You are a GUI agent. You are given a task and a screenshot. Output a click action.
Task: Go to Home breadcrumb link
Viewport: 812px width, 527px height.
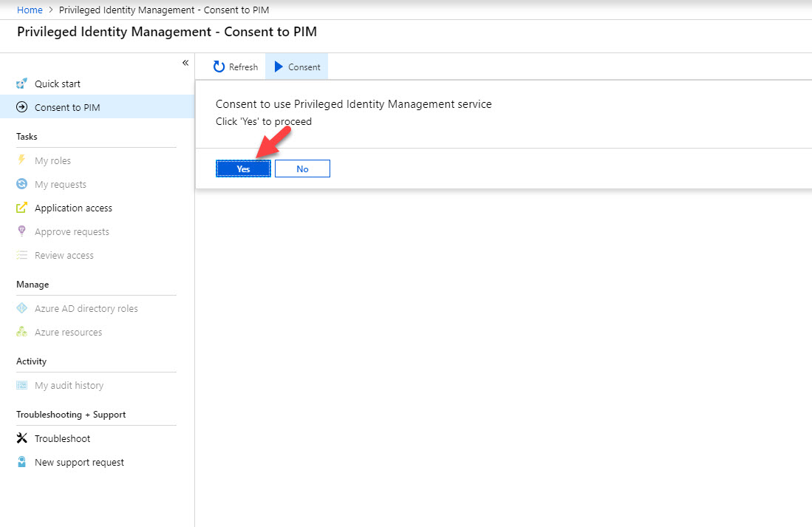pos(30,10)
